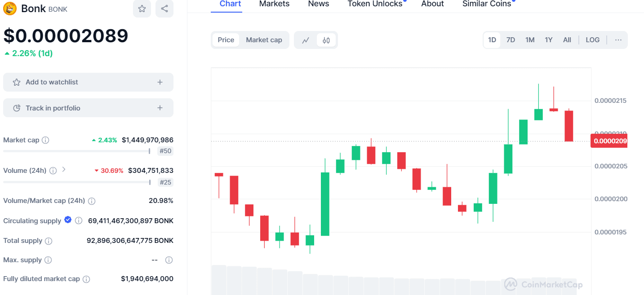Open the share options for Bonk

point(164,9)
